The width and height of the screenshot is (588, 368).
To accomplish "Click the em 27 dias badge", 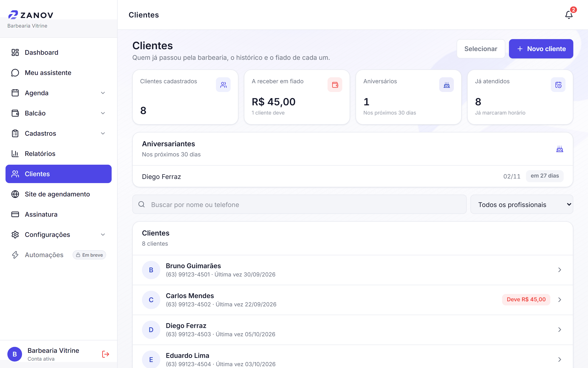I will (545, 176).
